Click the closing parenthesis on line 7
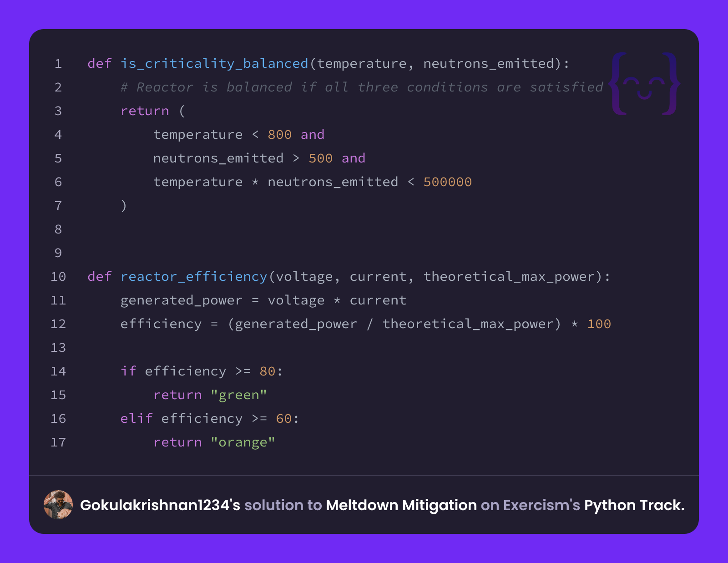 click(x=124, y=205)
